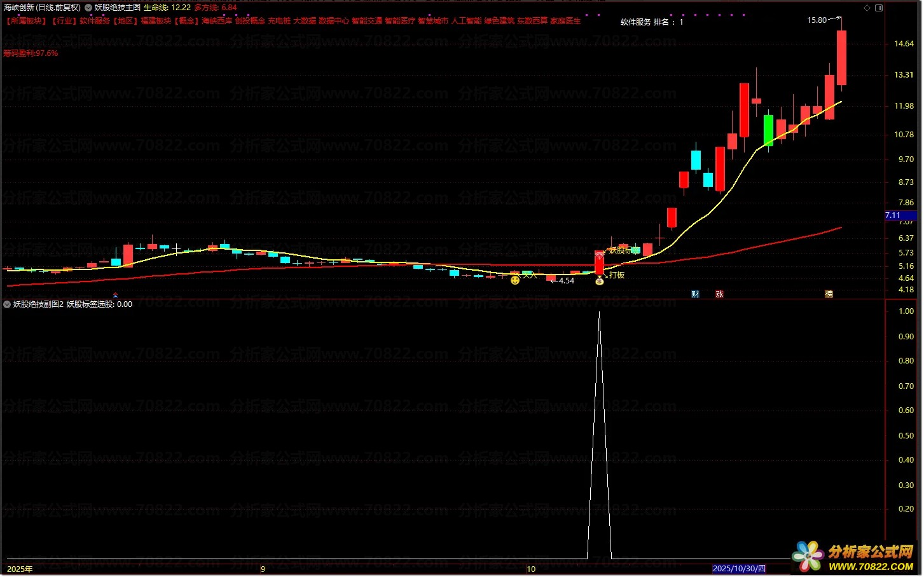This screenshot has width=924, height=577.
Task: Click the diamond icon at chart top-right
Action: (867, 8)
